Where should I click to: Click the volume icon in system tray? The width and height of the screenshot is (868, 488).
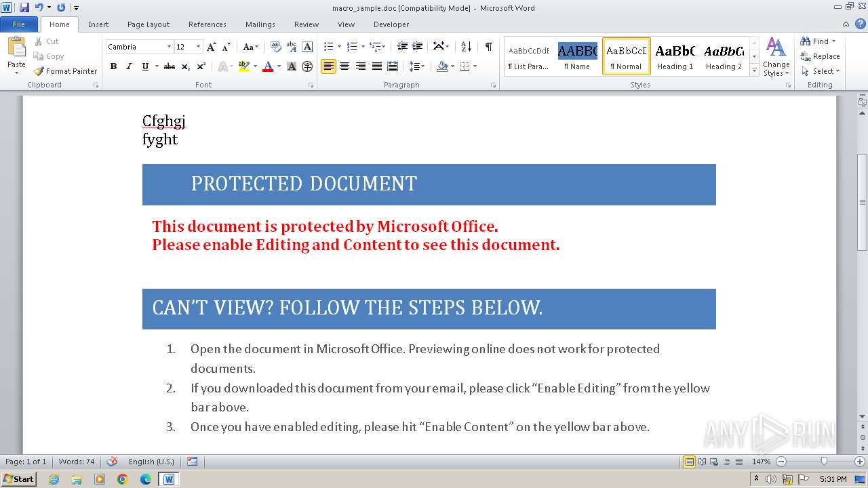coord(771,479)
